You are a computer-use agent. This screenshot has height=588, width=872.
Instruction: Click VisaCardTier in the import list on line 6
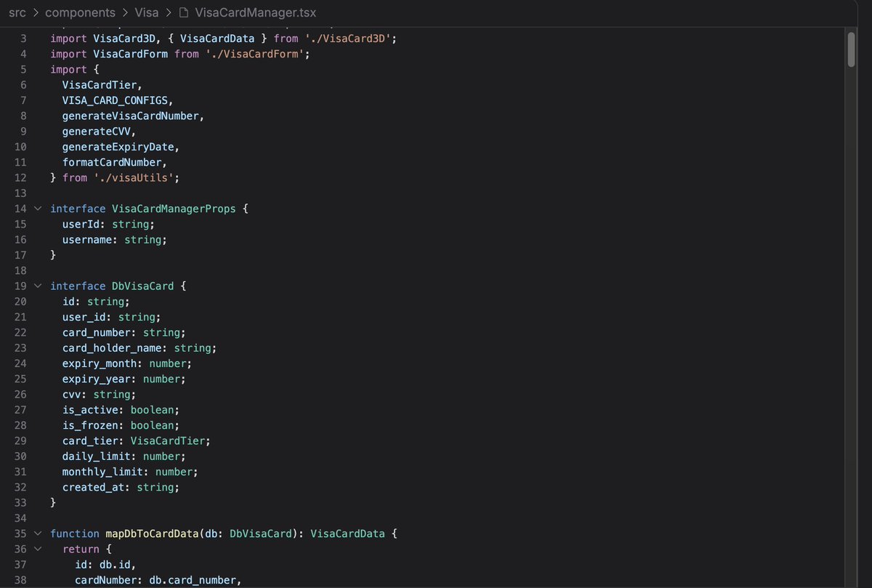coord(100,85)
